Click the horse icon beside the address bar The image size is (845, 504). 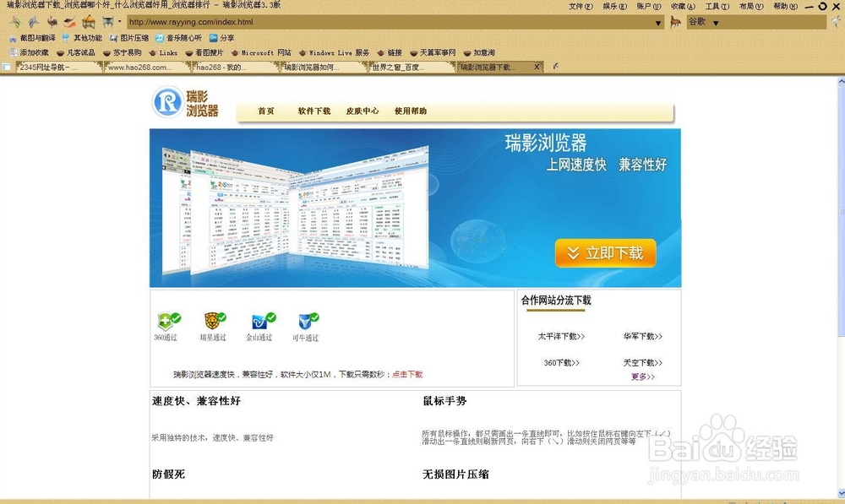point(675,22)
